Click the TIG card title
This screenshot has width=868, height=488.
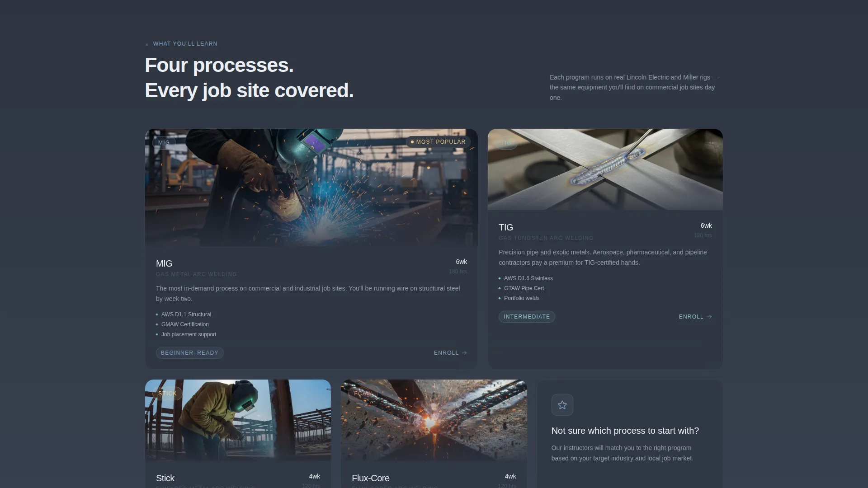click(x=506, y=227)
